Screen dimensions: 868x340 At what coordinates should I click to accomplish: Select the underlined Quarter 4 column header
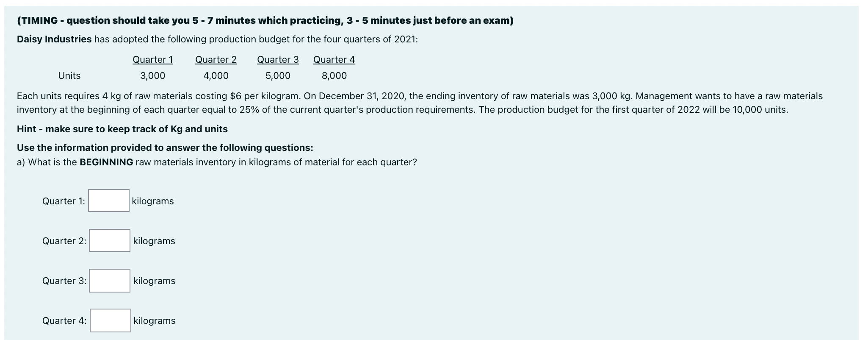[x=333, y=59]
